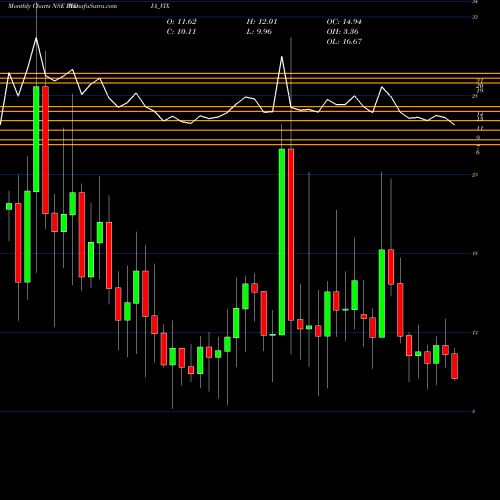This screenshot has width=500, height=500.
Task: Click the close value C: 10.11
Action: click(181, 32)
